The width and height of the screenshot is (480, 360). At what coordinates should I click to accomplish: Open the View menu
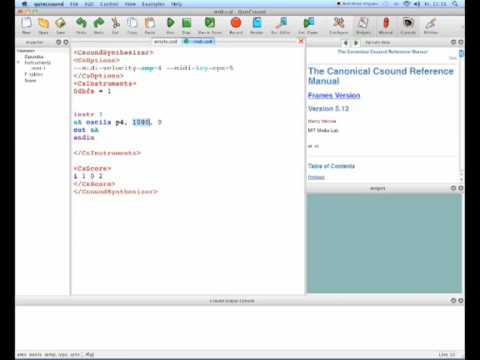(130, 4)
